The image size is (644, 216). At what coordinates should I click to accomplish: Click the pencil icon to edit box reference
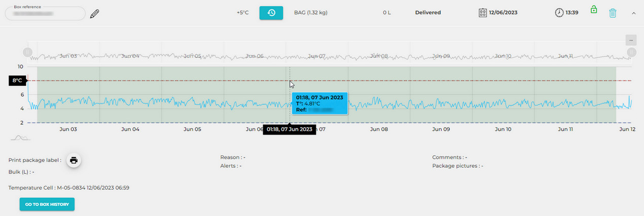click(x=94, y=14)
